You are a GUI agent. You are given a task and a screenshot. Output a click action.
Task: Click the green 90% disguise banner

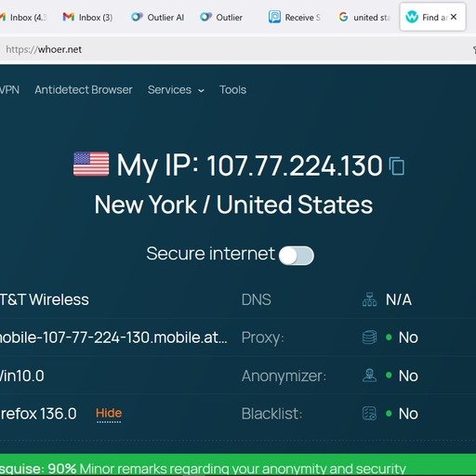(x=238, y=465)
